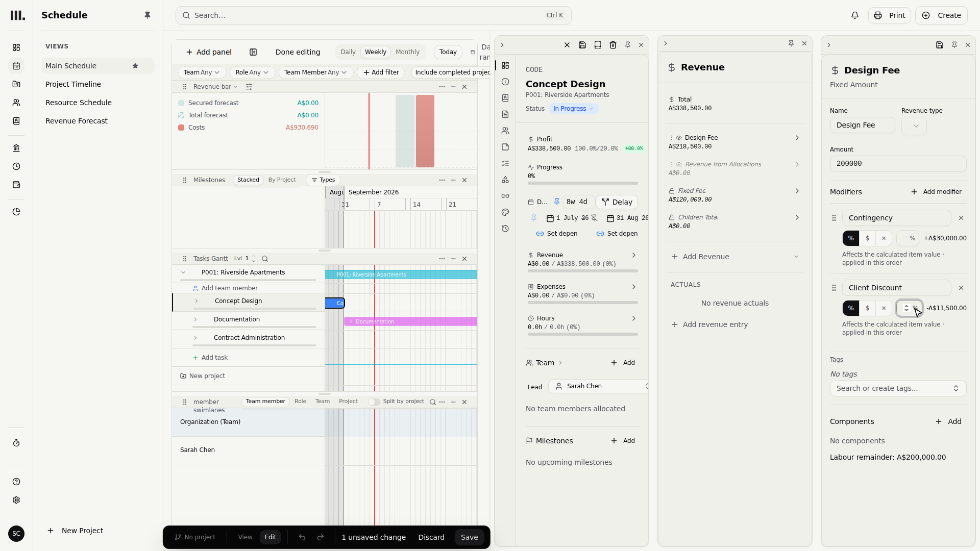Select dollar mode for Contingency modifier

coord(867,238)
